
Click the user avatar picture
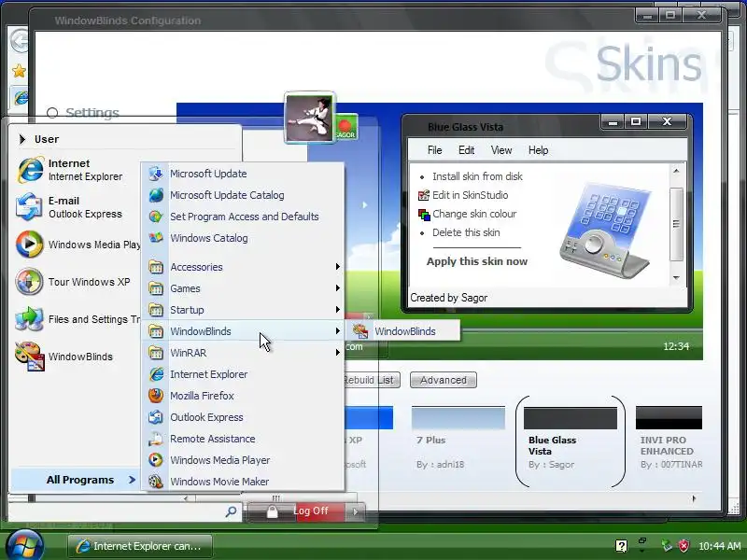coord(310,118)
